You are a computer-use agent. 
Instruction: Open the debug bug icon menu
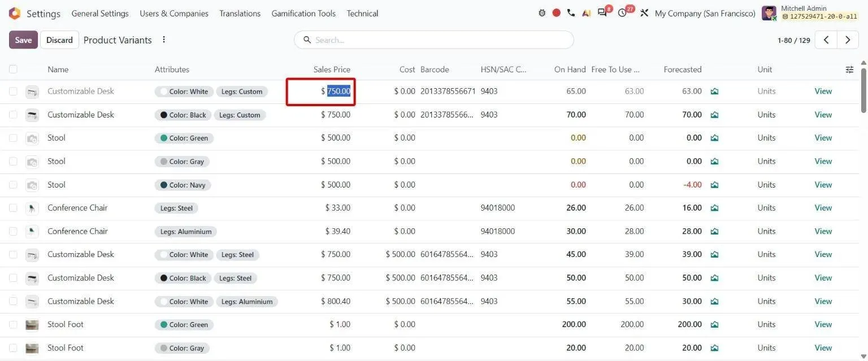coord(542,13)
